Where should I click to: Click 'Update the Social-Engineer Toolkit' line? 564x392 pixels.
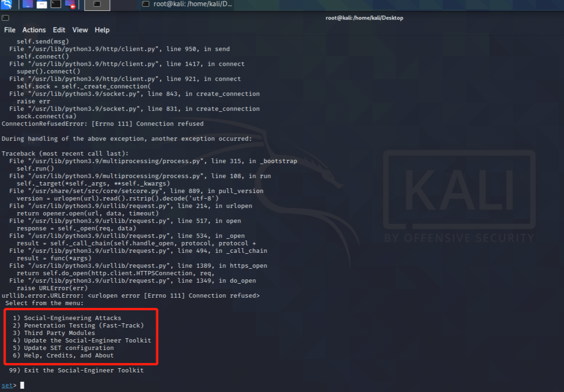(82, 341)
